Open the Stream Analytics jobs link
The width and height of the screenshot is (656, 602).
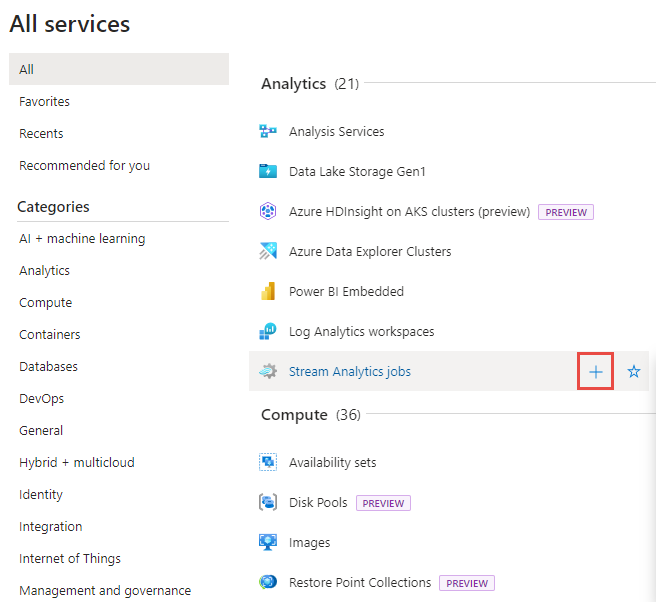[x=350, y=371]
